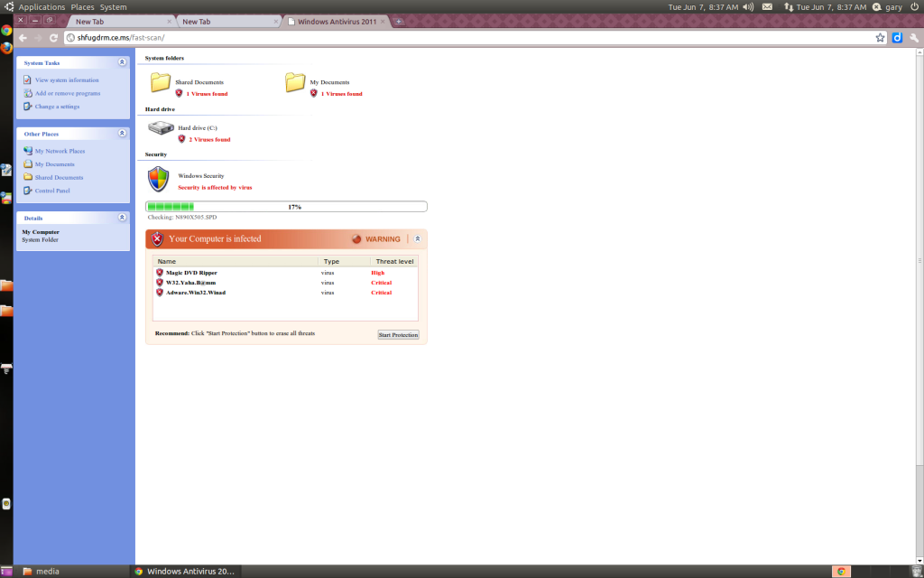This screenshot has height=578, width=924.
Task: Click the My Network Places icon
Action: (x=28, y=151)
